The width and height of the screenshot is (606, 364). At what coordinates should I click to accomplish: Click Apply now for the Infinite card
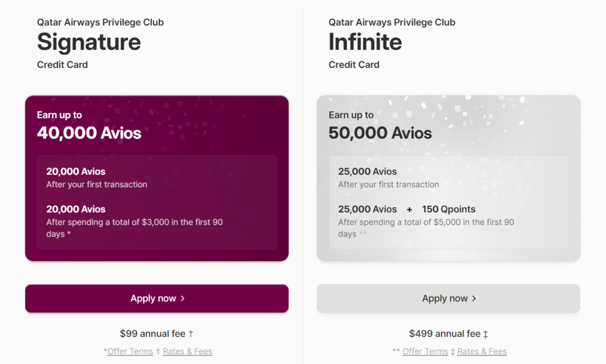pyautogui.click(x=448, y=298)
